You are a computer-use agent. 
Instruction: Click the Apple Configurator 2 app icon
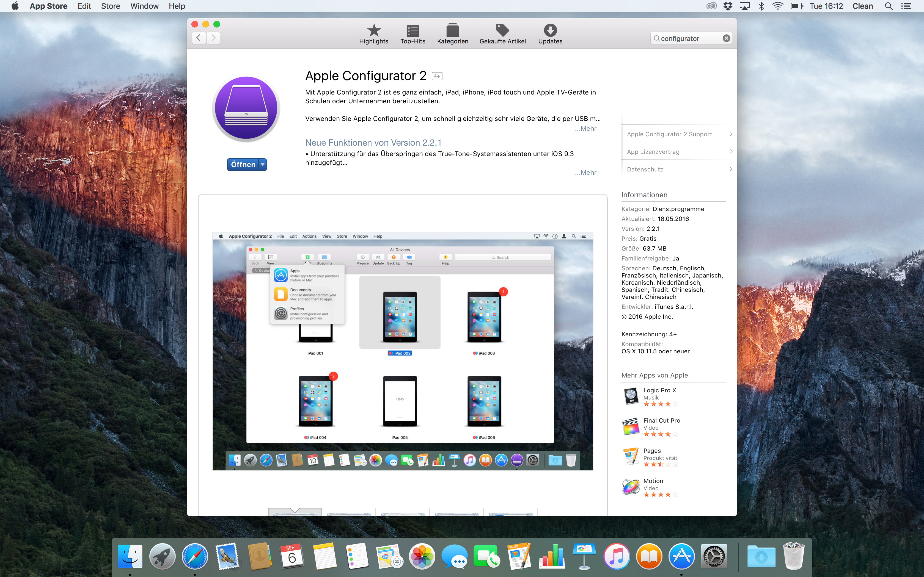coord(246,108)
